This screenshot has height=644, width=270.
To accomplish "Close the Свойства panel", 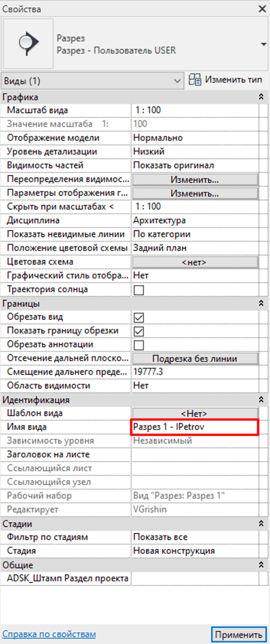I will point(262,8).
